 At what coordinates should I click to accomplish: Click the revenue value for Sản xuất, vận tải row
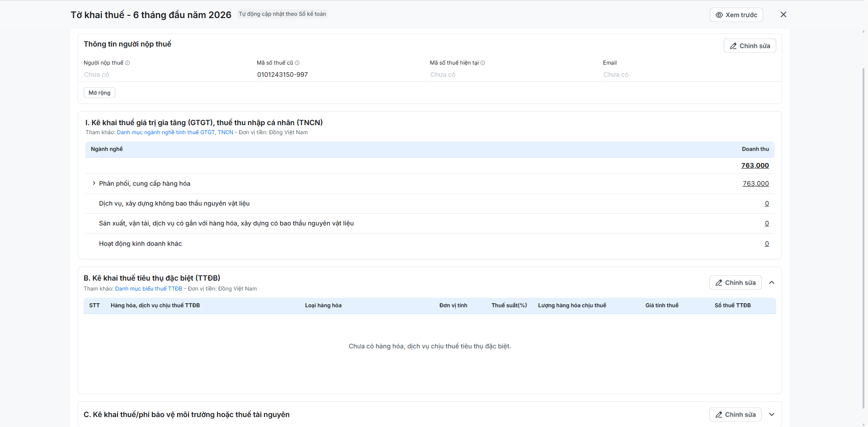[767, 223]
